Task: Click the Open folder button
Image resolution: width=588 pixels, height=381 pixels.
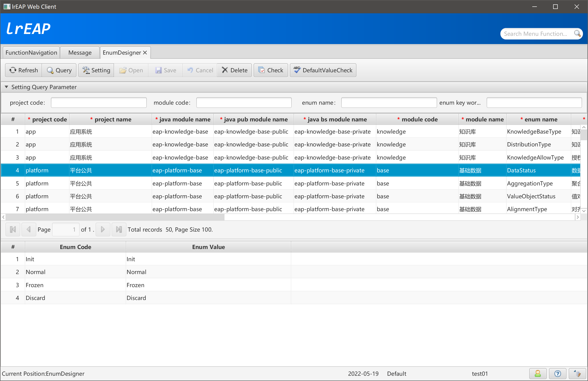Action: (x=131, y=70)
